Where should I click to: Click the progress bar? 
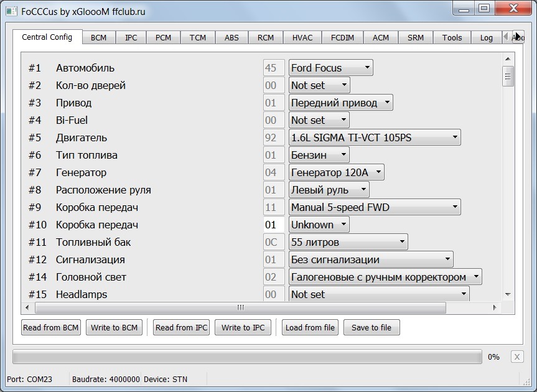pyautogui.click(x=247, y=357)
